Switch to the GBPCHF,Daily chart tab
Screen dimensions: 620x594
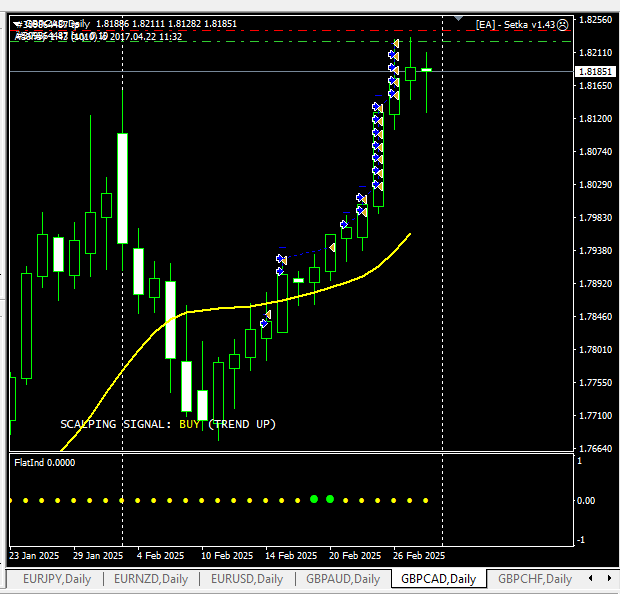coord(535,579)
